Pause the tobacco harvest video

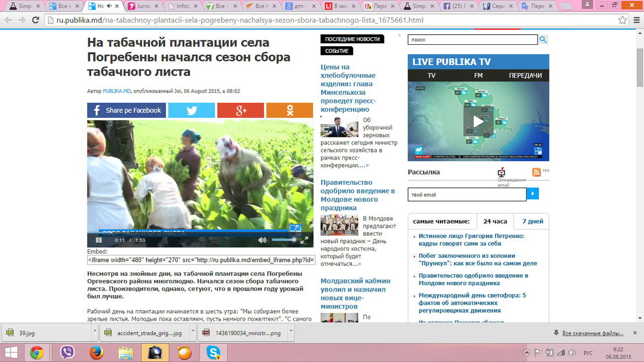[98, 240]
